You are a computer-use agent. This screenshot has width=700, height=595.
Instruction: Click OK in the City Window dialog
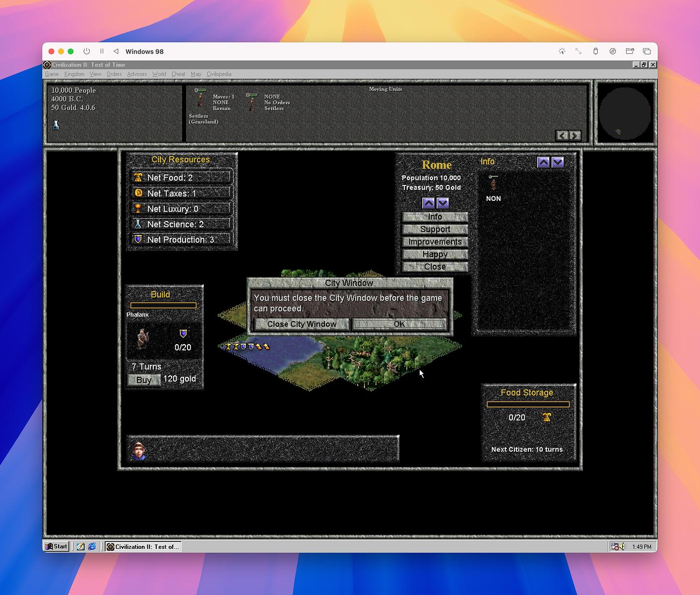(399, 324)
